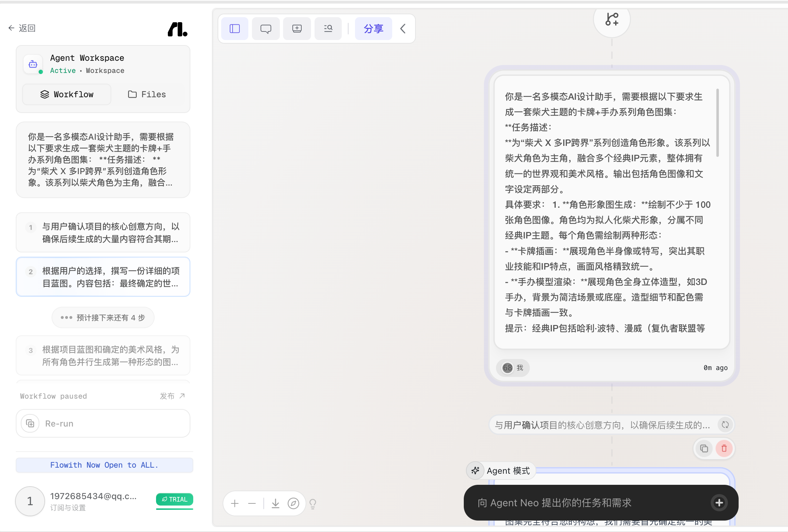788x532 pixels.
Task: Go back using 返回 arrow
Action: click(22, 28)
